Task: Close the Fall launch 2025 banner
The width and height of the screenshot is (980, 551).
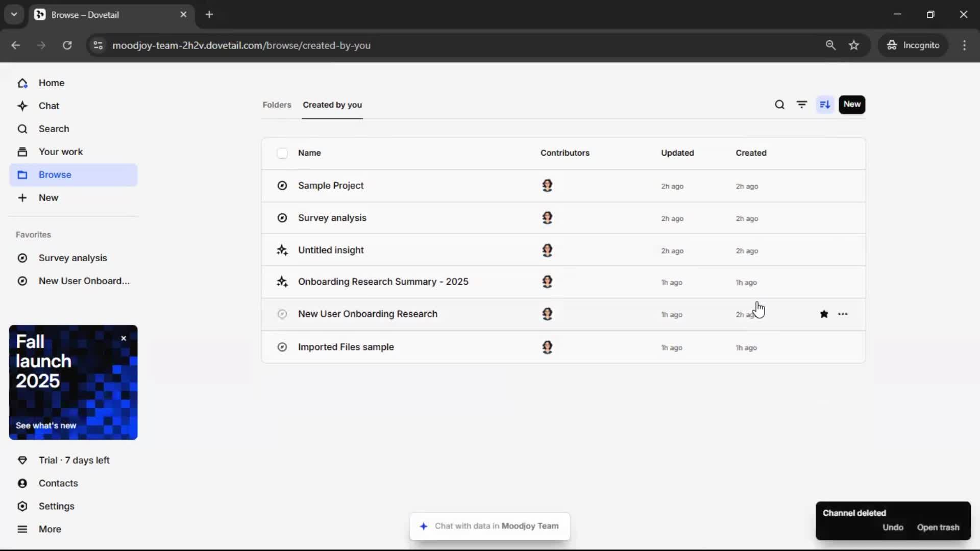Action: [x=124, y=338]
